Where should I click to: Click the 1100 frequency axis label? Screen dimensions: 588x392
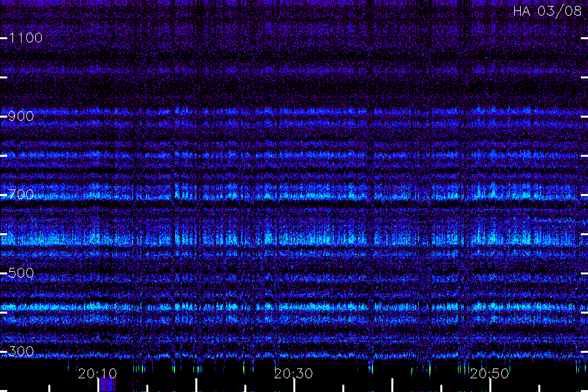tap(25, 38)
